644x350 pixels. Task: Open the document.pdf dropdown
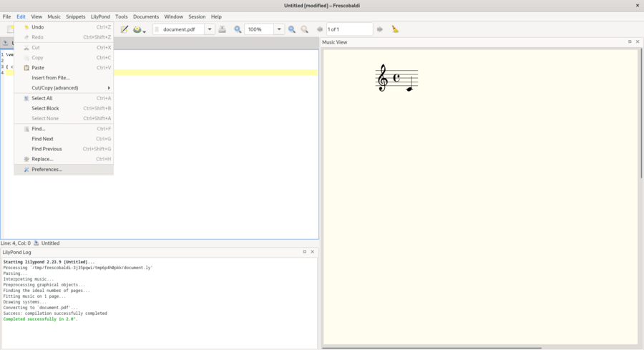210,29
